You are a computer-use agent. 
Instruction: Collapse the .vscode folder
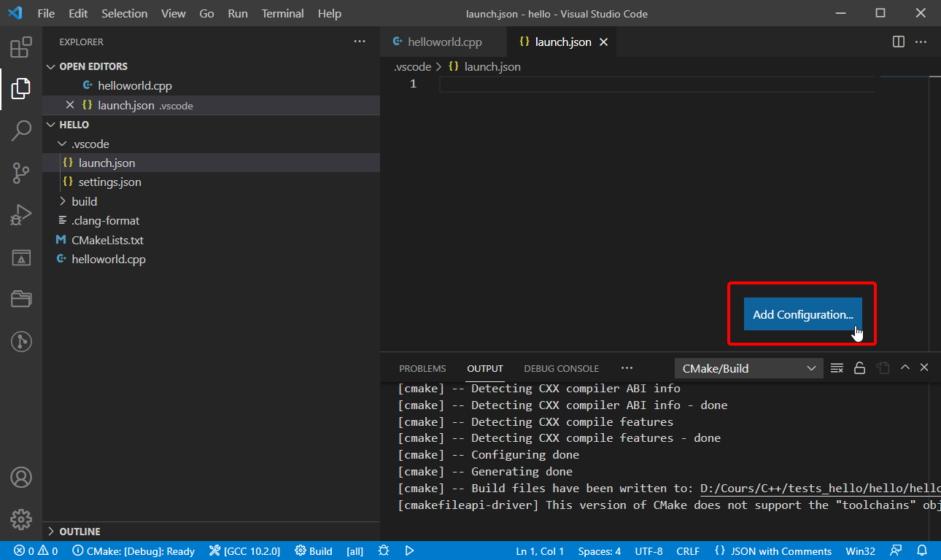pyautogui.click(x=62, y=144)
